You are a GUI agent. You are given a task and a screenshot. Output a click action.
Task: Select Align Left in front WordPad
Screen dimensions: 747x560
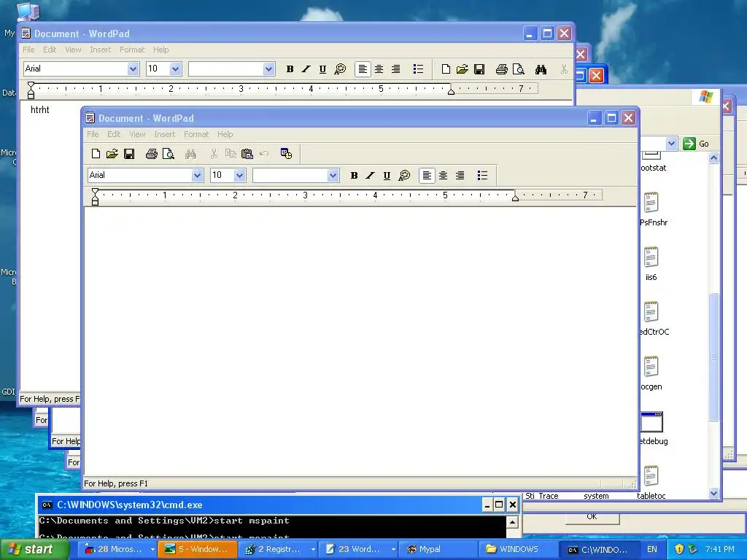click(x=427, y=175)
